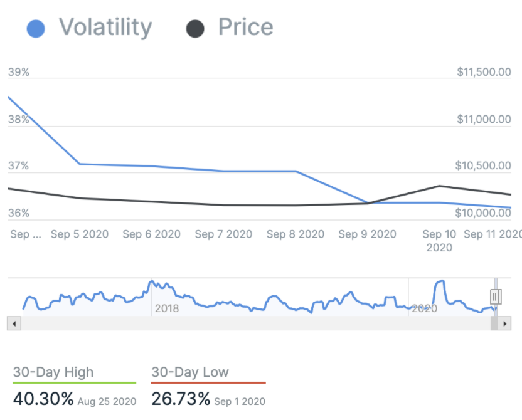
Task: Click the Volatility legend label
Action: [105, 28]
